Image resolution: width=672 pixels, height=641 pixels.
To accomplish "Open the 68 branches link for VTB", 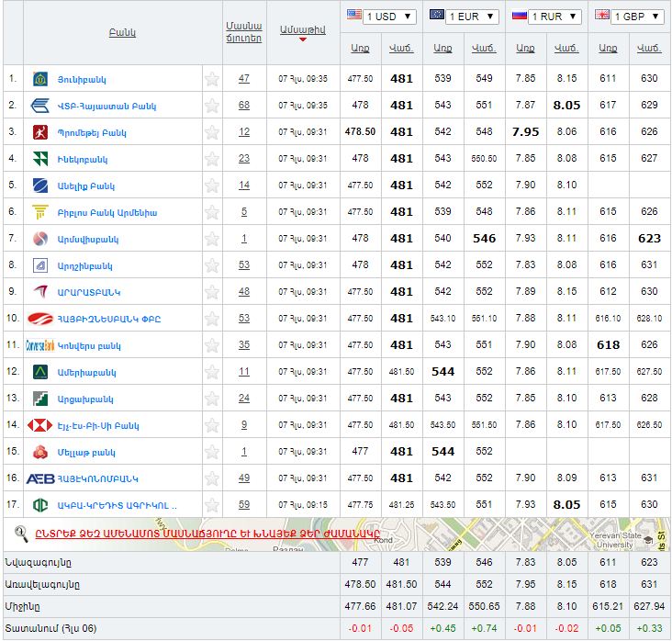I will pyautogui.click(x=243, y=106).
